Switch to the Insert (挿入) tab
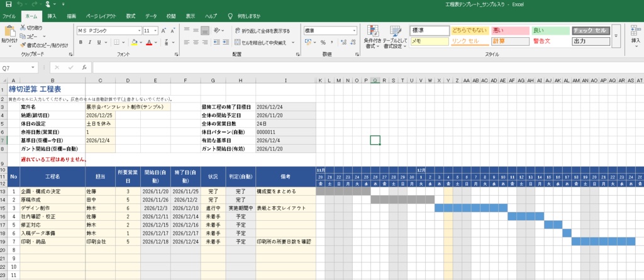Image resolution: width=644 pixels, height=280 pixels. click(x=52, y=16)
